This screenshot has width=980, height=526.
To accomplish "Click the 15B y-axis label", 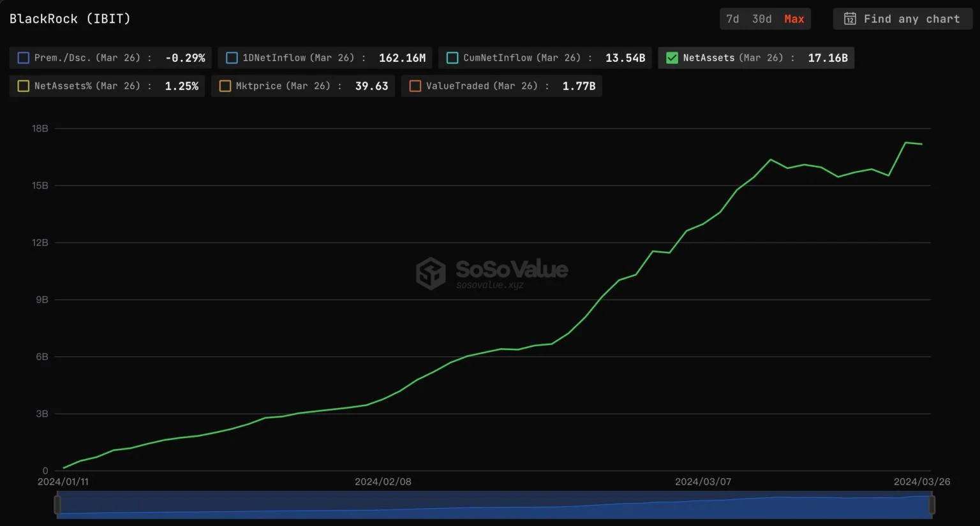I will 40,186.
